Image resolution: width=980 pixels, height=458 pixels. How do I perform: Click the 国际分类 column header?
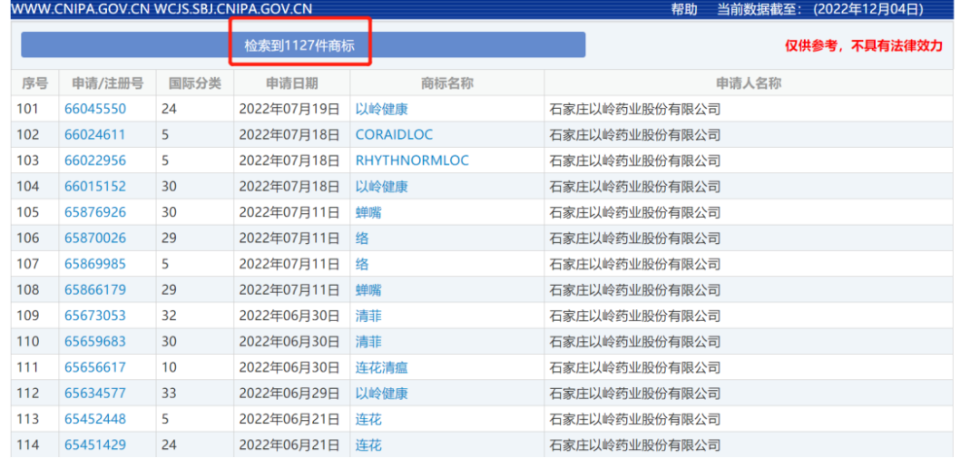point(195,83)
